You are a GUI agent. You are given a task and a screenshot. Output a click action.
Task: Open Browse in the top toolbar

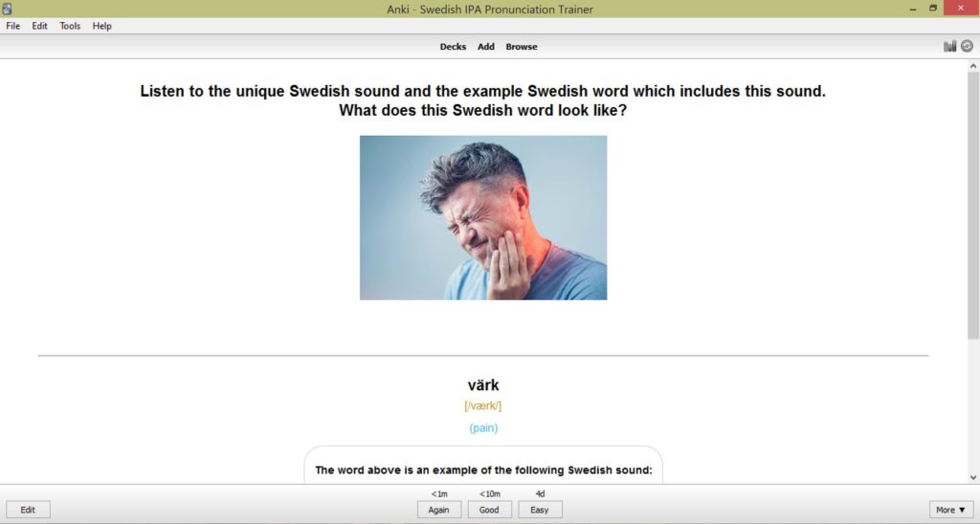coord(522,46)
